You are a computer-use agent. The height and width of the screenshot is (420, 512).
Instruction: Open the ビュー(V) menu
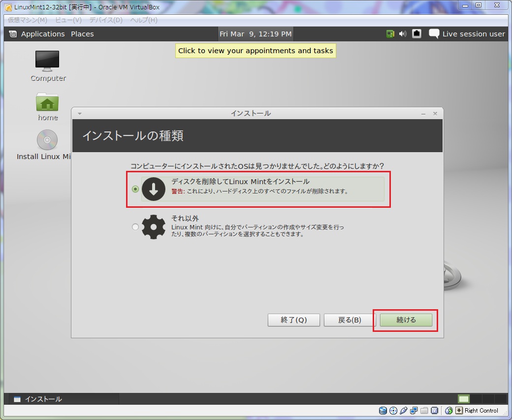click(68, 20)
